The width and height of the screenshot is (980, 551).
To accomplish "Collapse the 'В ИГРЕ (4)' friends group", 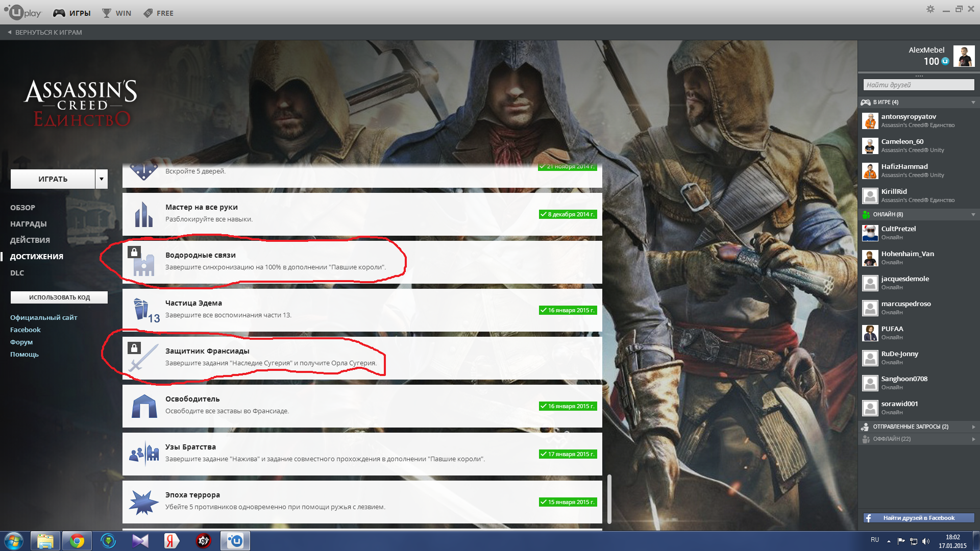I will coord(973,102).
